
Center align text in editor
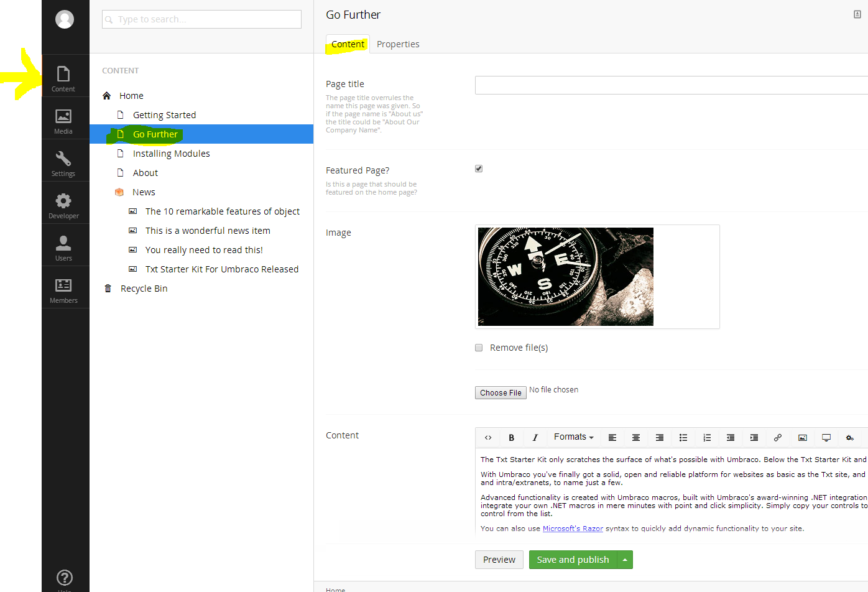(x=636, y=438)
